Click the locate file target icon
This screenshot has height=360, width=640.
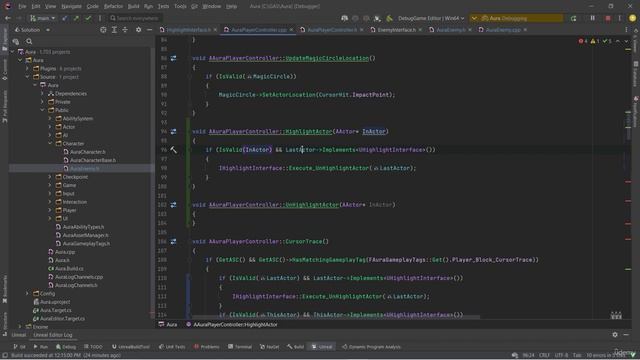103,30
